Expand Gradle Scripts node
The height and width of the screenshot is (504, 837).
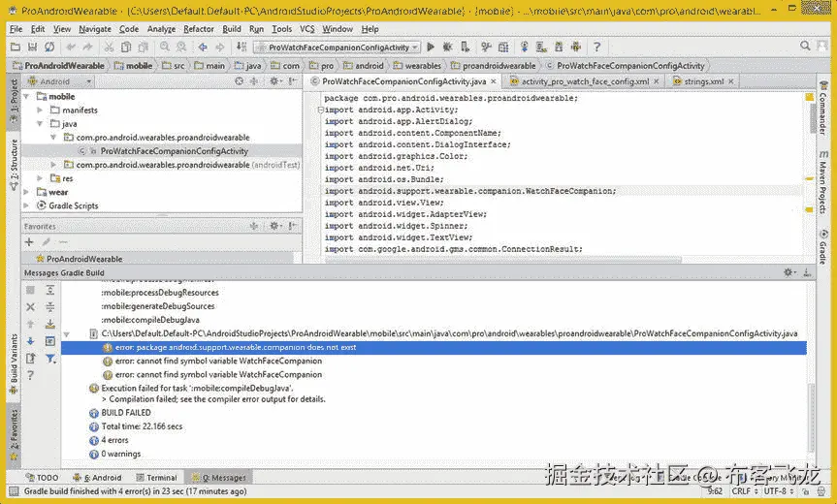pos(27,205)
